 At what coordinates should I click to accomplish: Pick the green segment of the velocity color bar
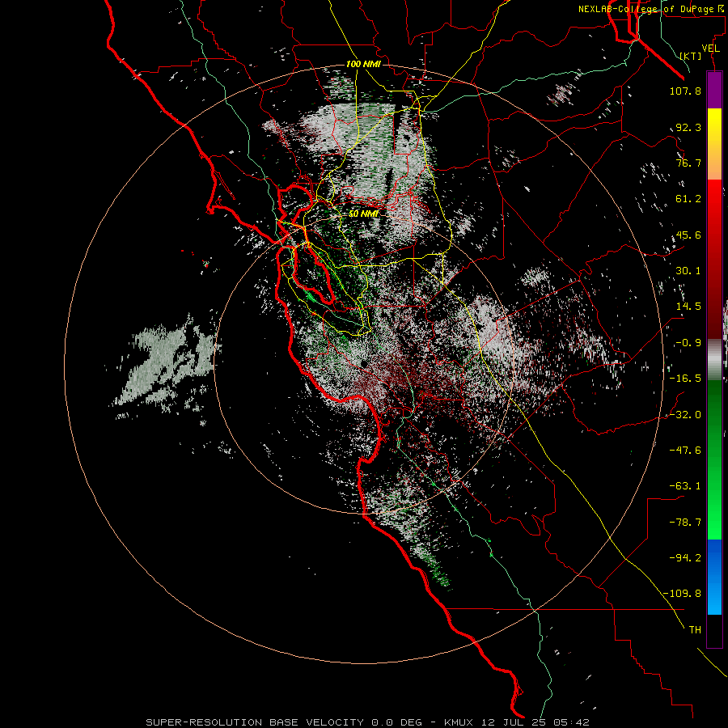pos(714,459)
